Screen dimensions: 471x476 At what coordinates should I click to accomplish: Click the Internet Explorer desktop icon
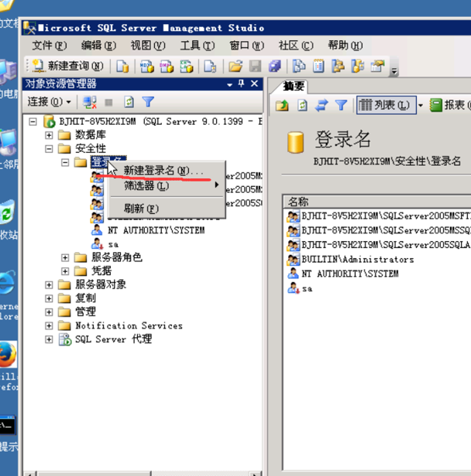tap(8, 283)
